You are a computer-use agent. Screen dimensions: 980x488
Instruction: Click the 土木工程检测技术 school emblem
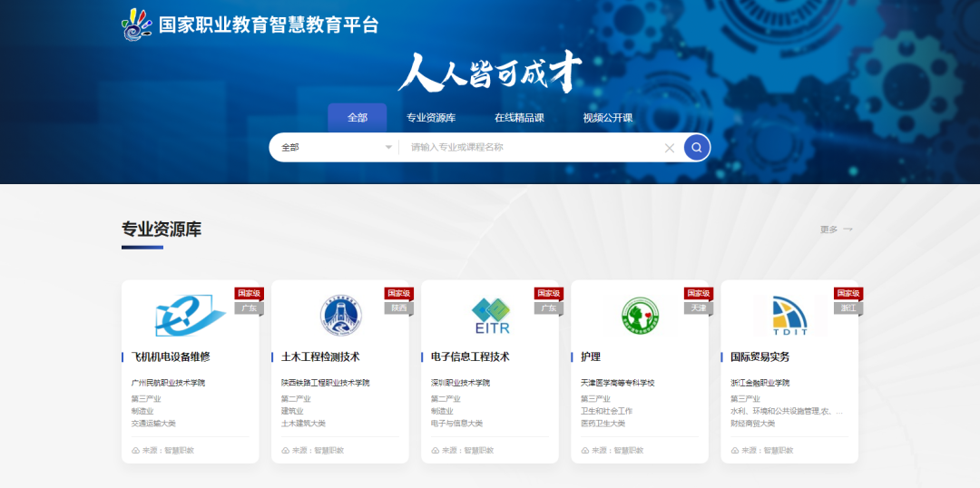(340, 316)
